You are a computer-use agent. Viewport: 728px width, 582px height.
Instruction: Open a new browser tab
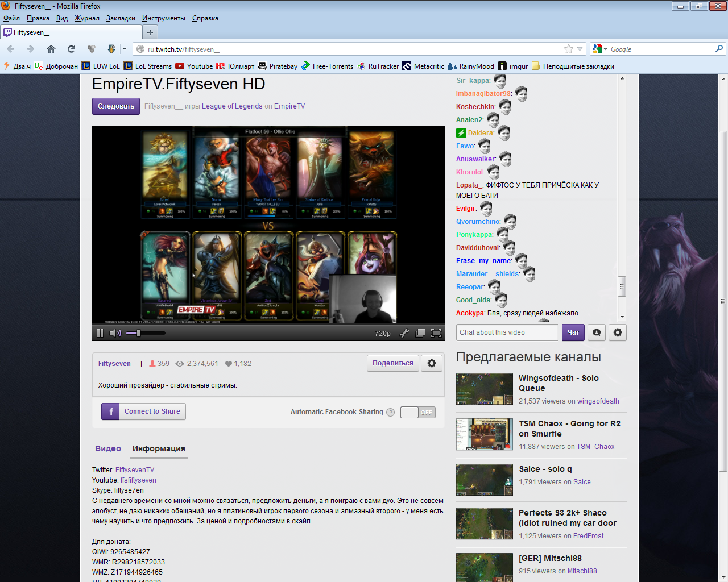click(x=150, y=32)
